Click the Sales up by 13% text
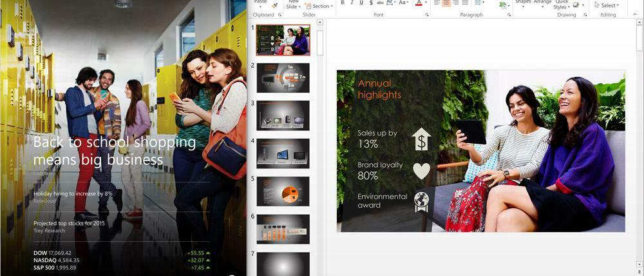 (377, 139)
